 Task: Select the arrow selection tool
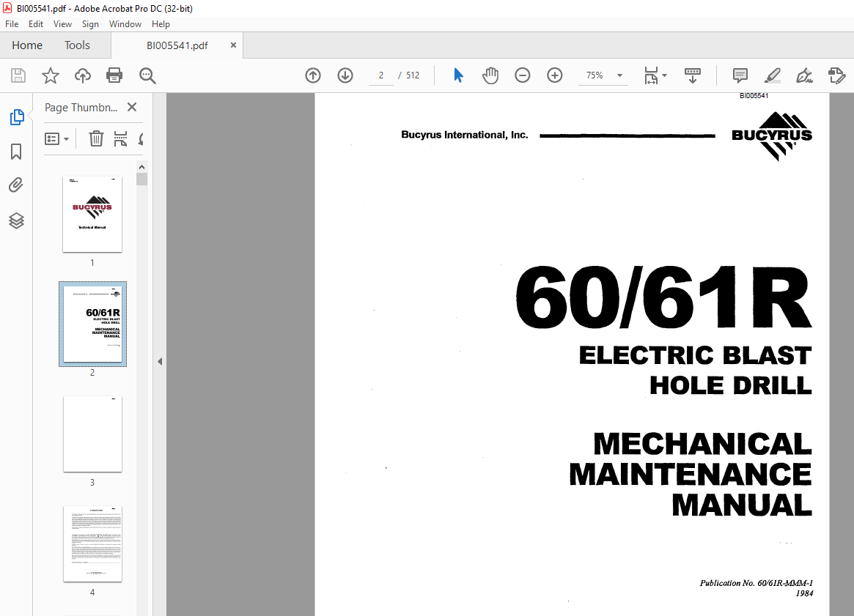pos(458,75)
